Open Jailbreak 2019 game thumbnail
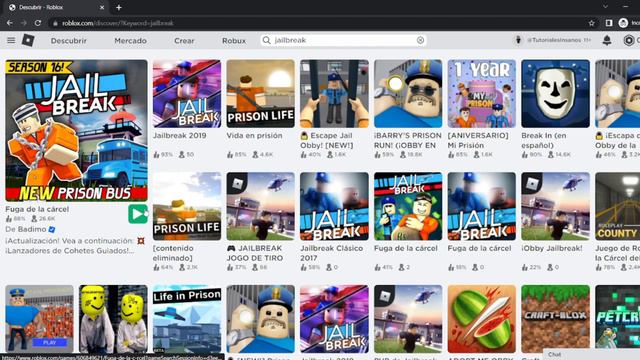Screen dimensions: 640x360 coord(187,93)
